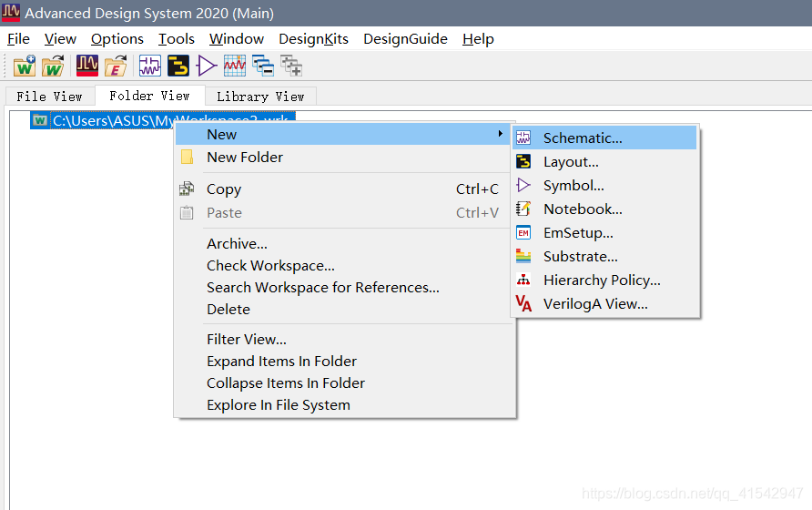Select Delete in the context menu
Screen dimensions: 812x510
click(x=344, y=309)
